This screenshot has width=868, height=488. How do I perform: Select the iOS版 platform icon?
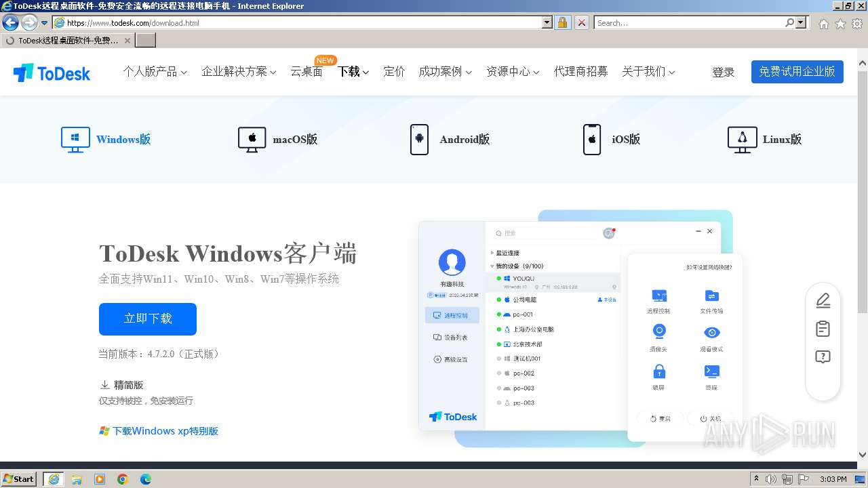point(592,140)
